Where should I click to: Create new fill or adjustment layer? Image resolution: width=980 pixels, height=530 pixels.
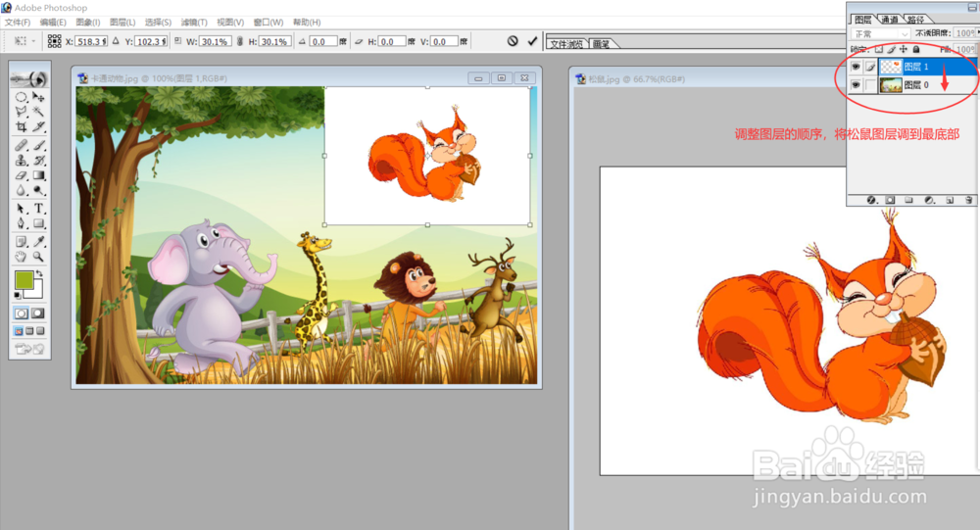(x=929, y=200)
